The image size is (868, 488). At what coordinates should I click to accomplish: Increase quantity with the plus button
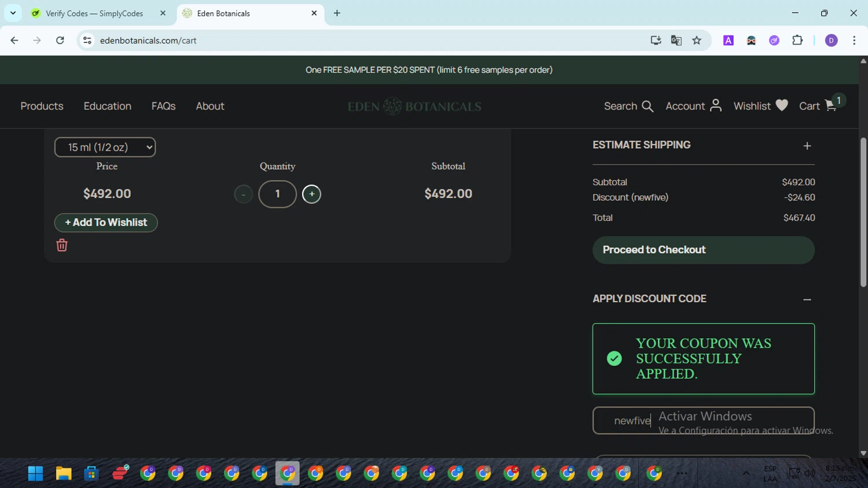tap(311, 195)
